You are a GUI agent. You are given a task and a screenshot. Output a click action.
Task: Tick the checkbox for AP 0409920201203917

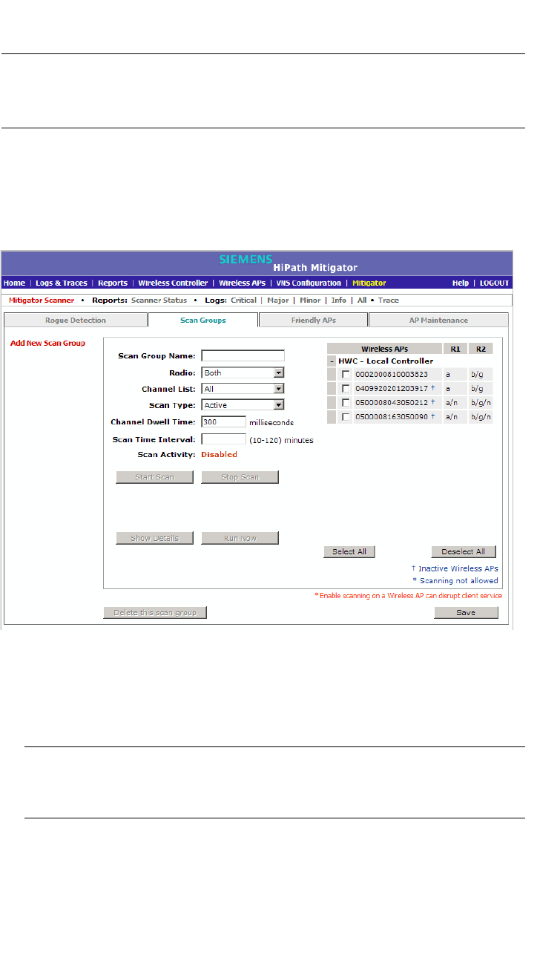click(346, 389)
